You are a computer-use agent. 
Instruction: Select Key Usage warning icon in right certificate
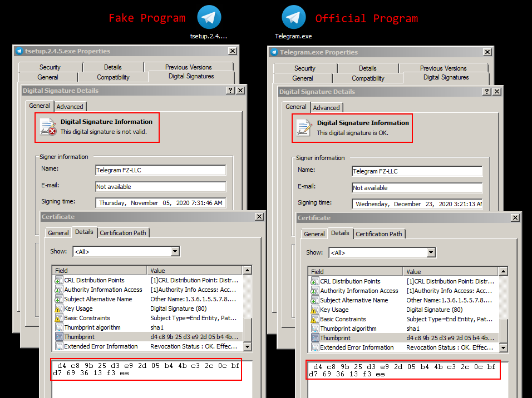pos(315,310)
